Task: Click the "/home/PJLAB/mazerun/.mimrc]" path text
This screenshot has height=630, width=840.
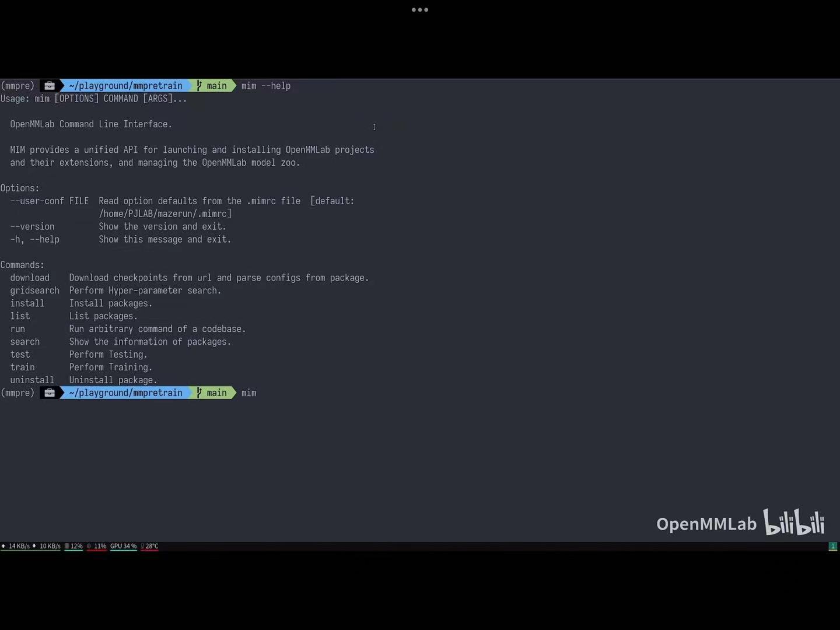Action: coord(165,214)
